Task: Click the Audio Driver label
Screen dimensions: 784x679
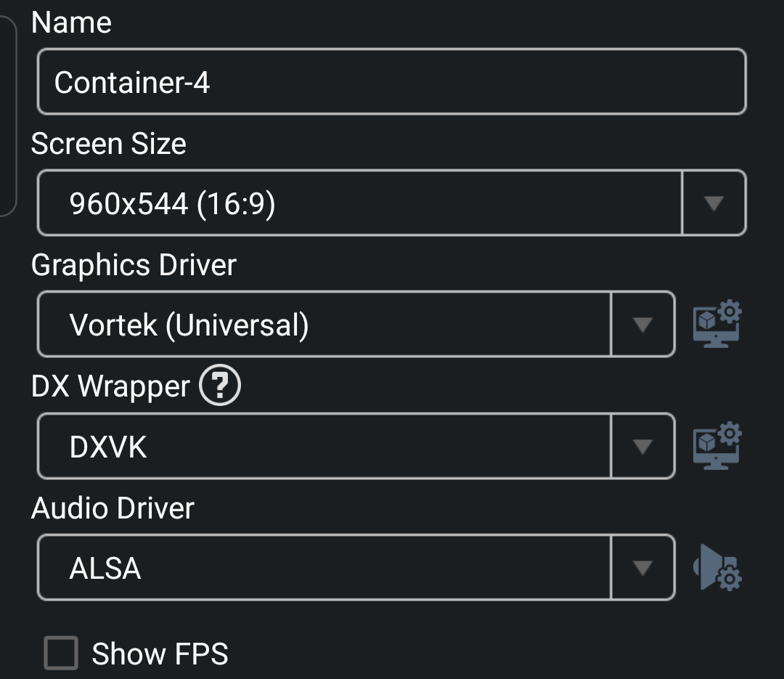Action: [113, 508]
